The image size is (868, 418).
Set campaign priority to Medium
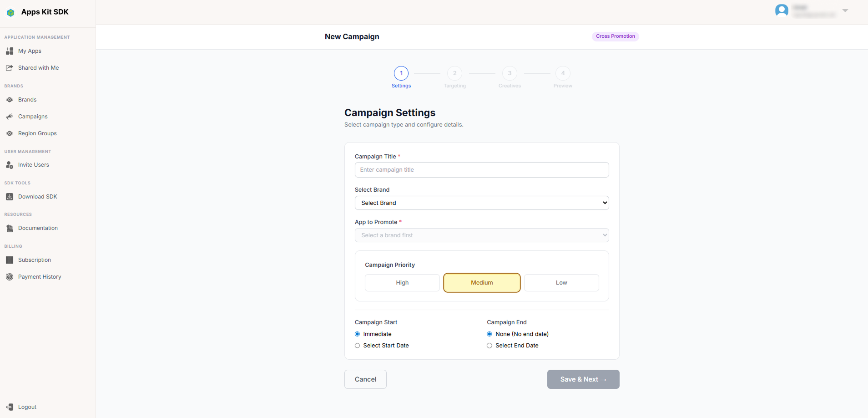[x=482, y=283]
